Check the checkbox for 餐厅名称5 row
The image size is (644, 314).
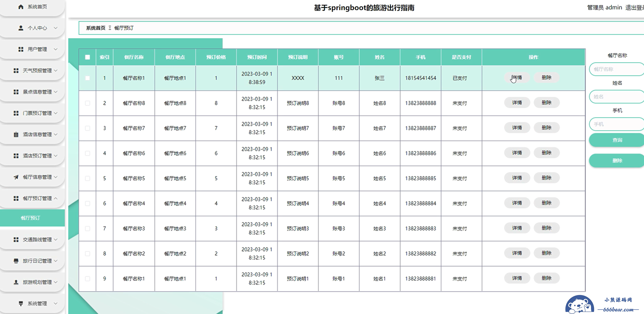point(87,178)
